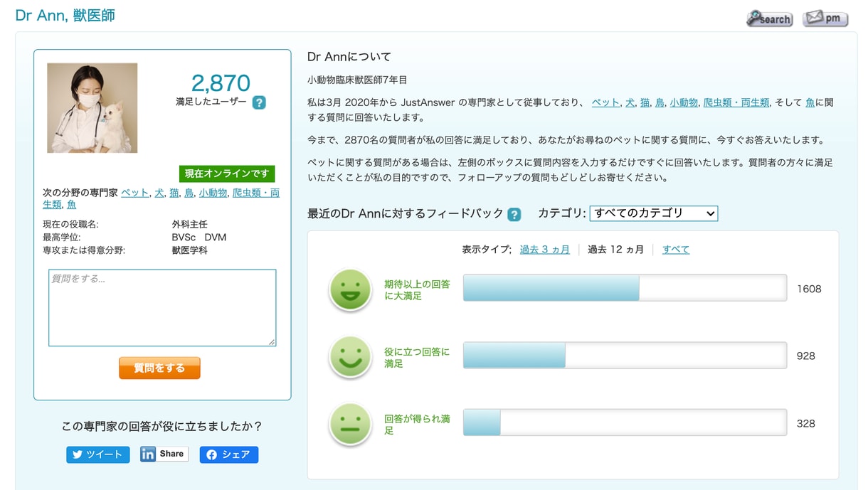Click the neutral 回答が得られ満足 face icon

350,424
